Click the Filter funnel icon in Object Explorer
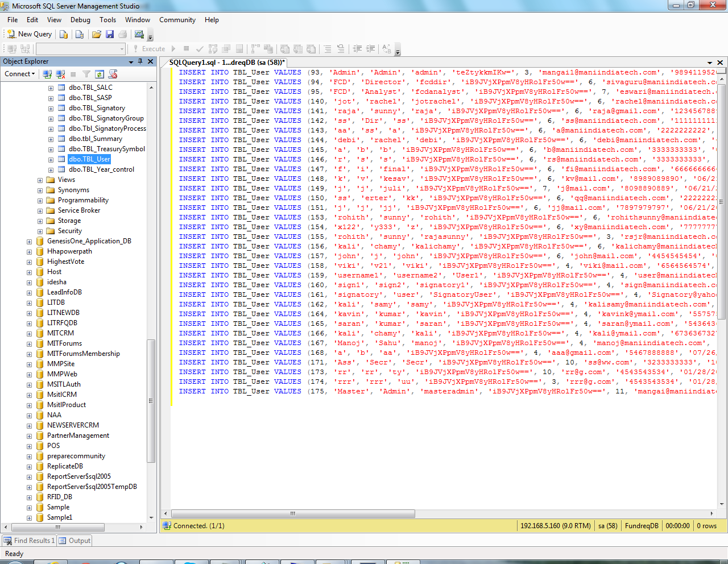 click(86, 74)
